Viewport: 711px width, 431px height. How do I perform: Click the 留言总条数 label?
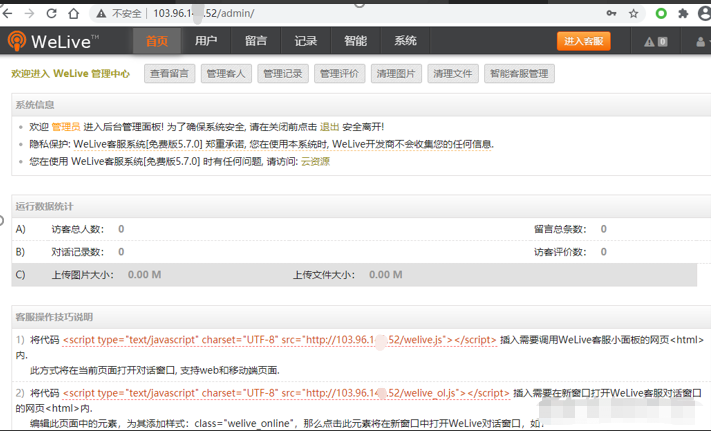pos(560,229)
